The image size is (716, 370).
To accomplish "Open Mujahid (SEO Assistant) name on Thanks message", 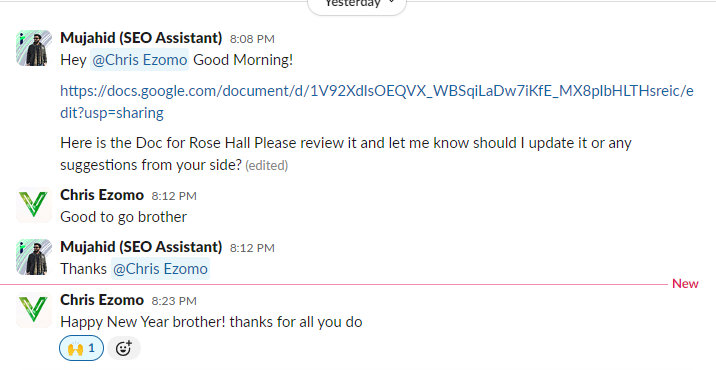I will [141, 247].
